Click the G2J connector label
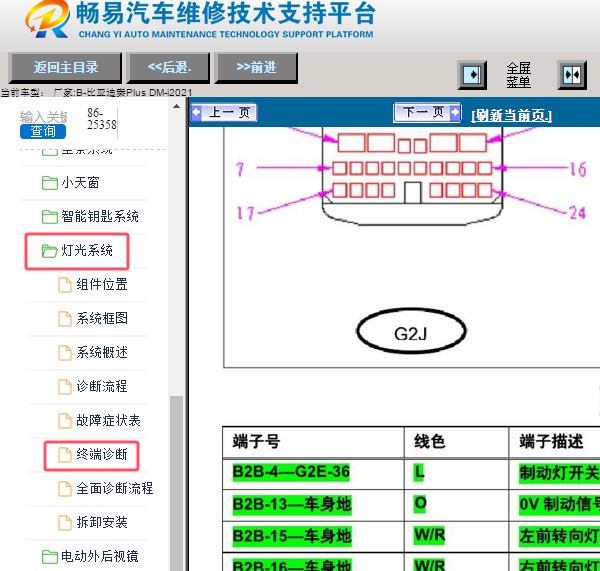Screen dimensions: 600x571 point(411,333)
